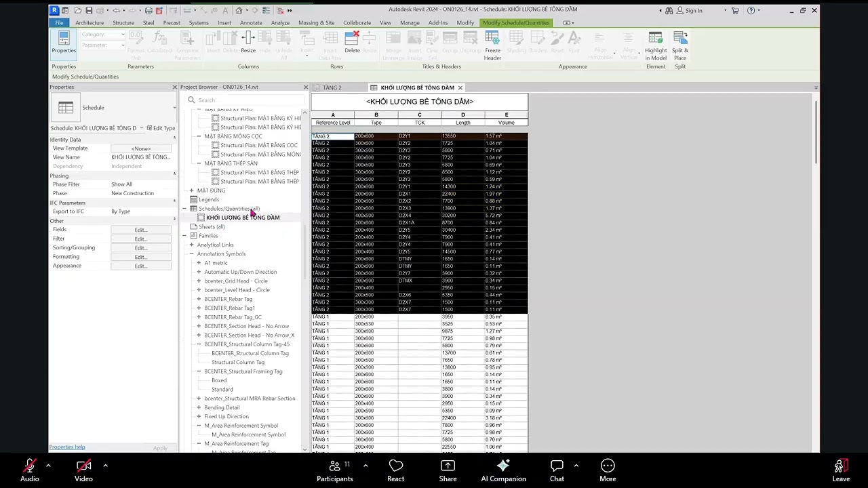This screenshot has width=868, height=488.
Task: Click Edit Type button
Action: pos(160,128)
